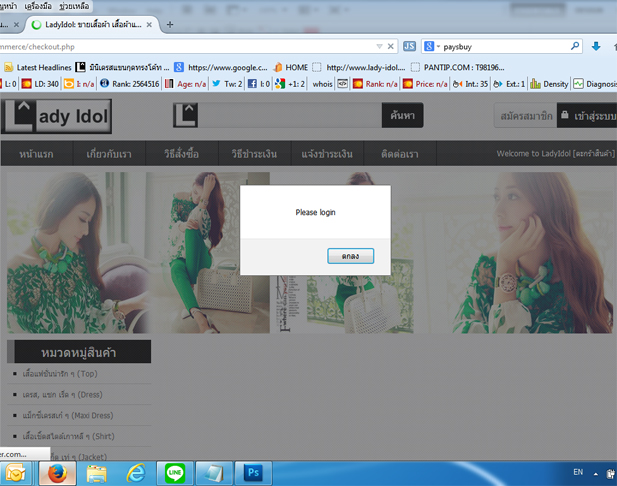617x486 pixels.
Task: Open the เกี่ยวกับเรา menu item
Action: click(109, 153)
